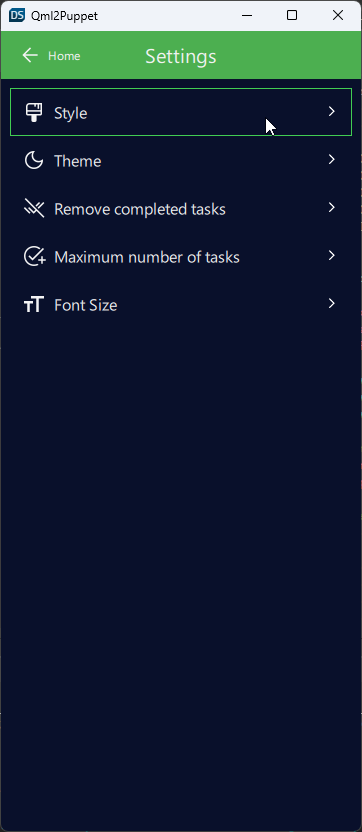Go back using the Home link

64,56
